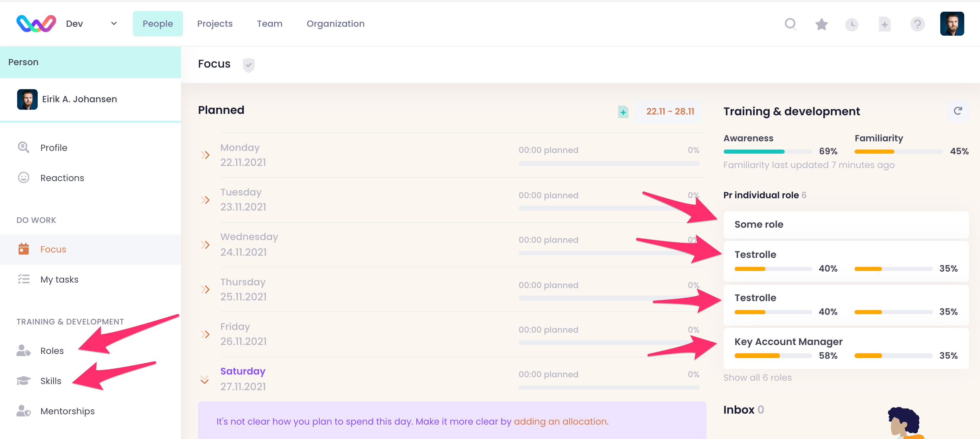
Task: Open the Organization menu
Action: pyautogui.click(x=335, y=24)
